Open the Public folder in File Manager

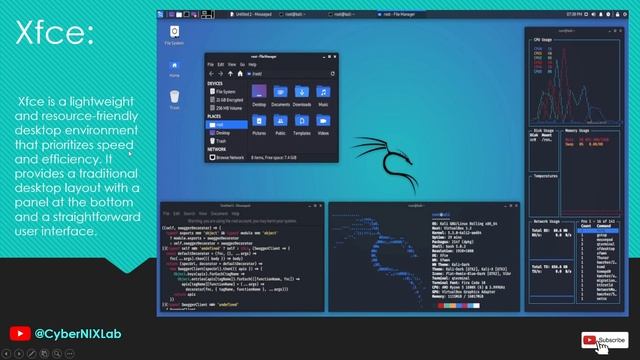tap(280, 124)
